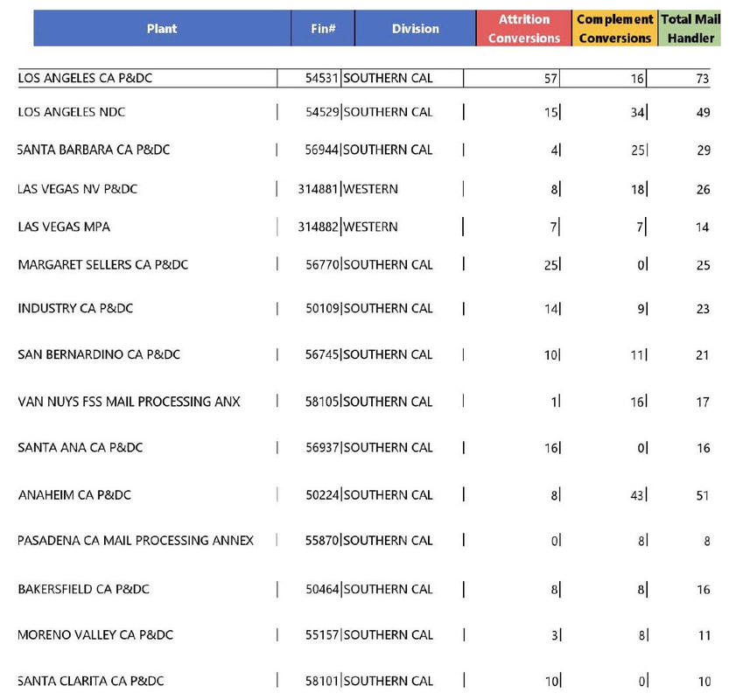Click SOUTHERN CAL in Bakersfield row
This screenshot has width=736, height=700.
(388, 589)
